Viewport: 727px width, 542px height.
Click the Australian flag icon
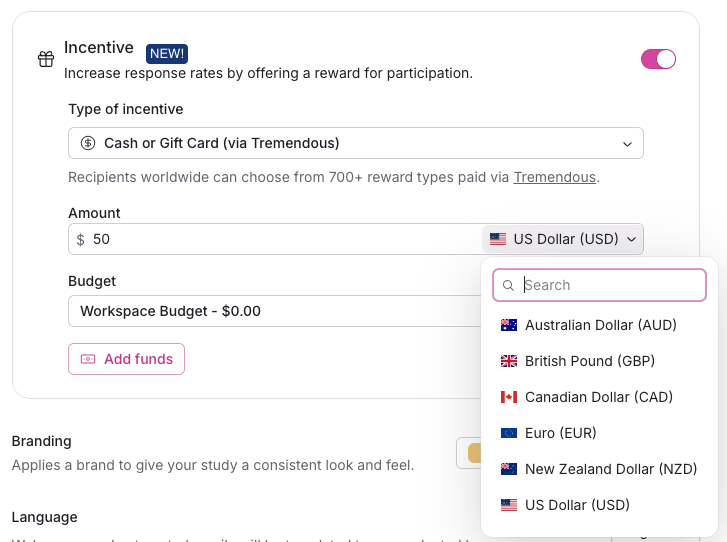point(508,325)
